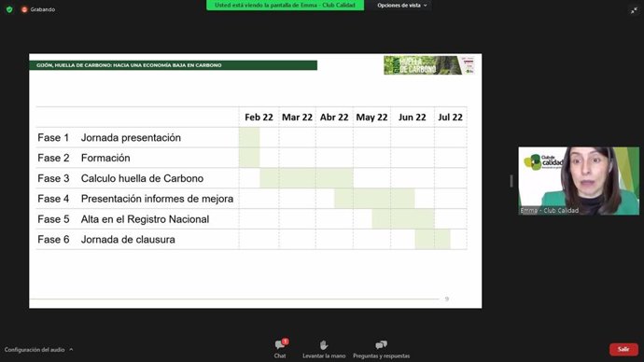This screenshot has height=362, width=644.
Task: Click 'Fase 4' row label
Action: coord(53,199)
